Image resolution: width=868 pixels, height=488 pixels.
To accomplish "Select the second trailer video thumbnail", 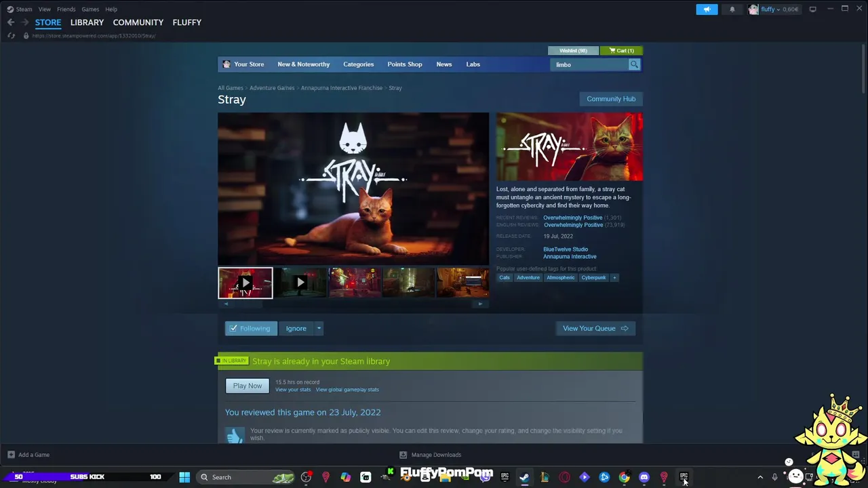I will click(300, 283).
